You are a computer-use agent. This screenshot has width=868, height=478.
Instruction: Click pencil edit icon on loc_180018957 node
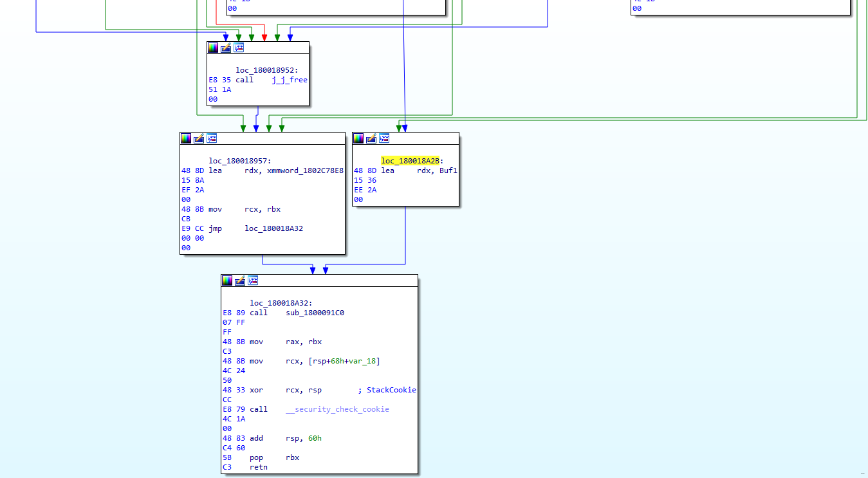point(199,138)
